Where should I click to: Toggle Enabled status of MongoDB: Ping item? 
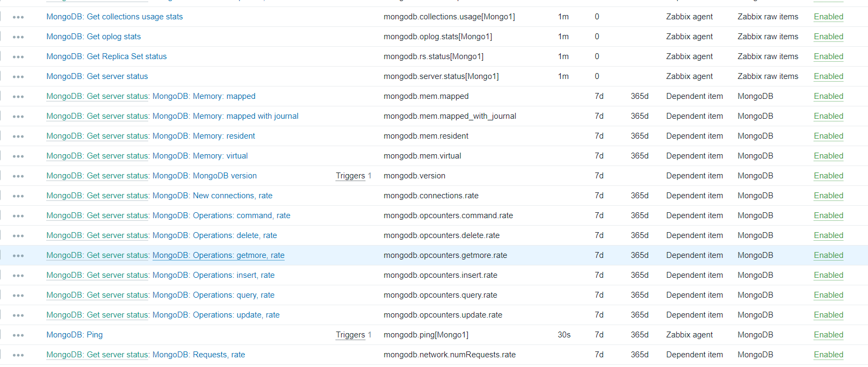pos(828,335)
